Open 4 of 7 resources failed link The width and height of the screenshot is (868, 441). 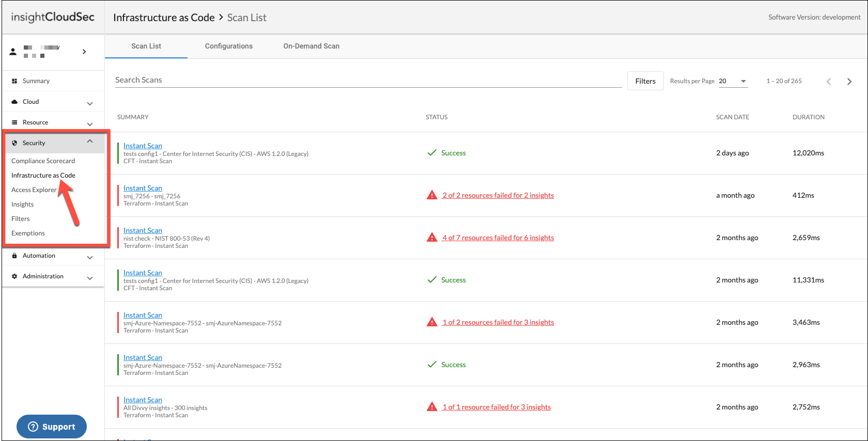498,238
